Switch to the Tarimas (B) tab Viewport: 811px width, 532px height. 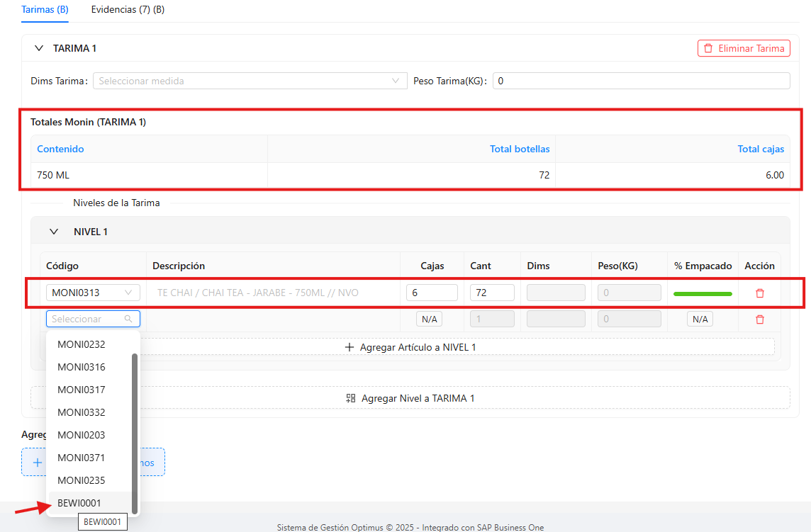pyautogui.click(x=45, y=10)
